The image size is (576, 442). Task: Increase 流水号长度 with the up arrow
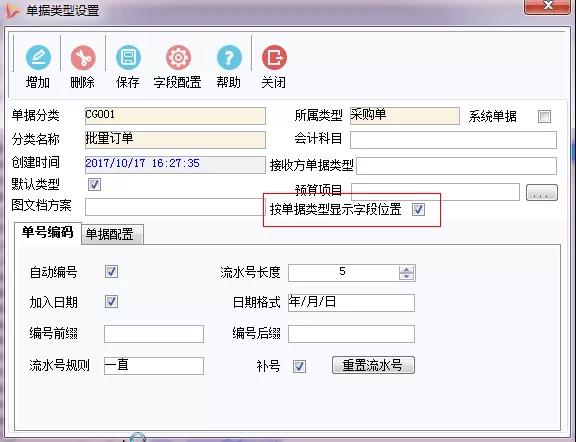406,270
